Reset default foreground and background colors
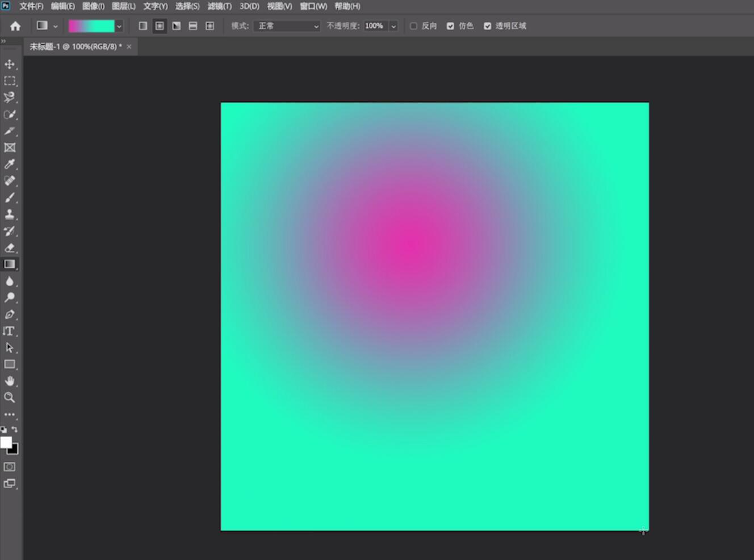Viewport: 754px width, 560px height. [x=3, y=430]
